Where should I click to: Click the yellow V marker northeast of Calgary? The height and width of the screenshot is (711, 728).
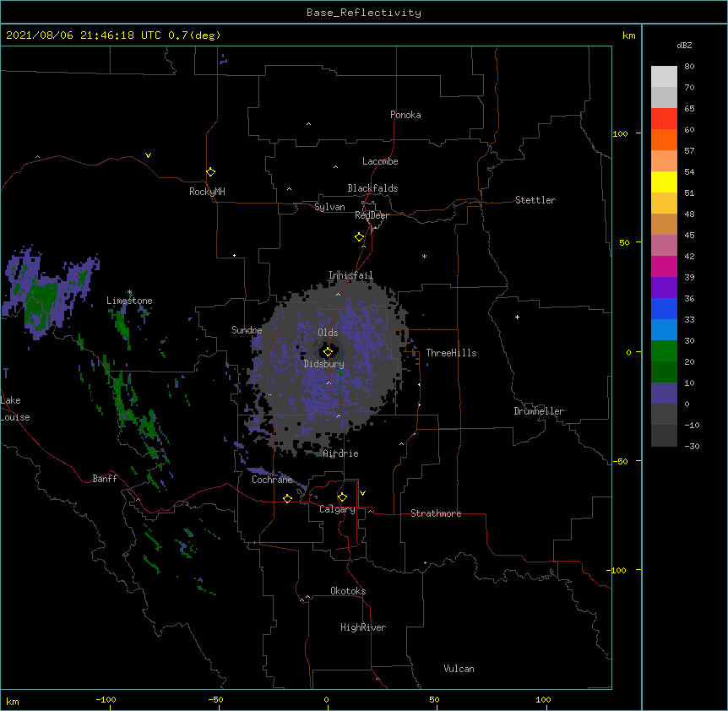click(362, 493)
